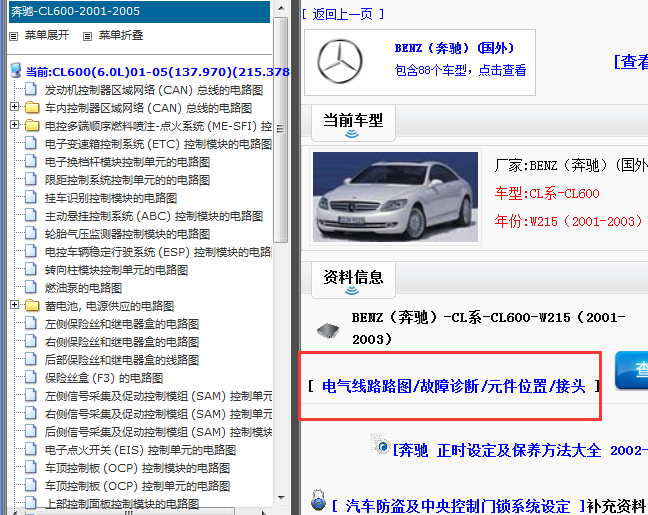Click document icon for 电子变速箱控制系统 (ETC)

31,143
